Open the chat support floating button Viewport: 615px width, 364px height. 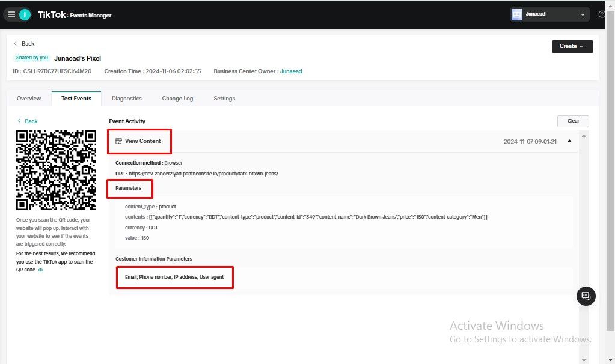pyautogui.click(x=586, y=296)
